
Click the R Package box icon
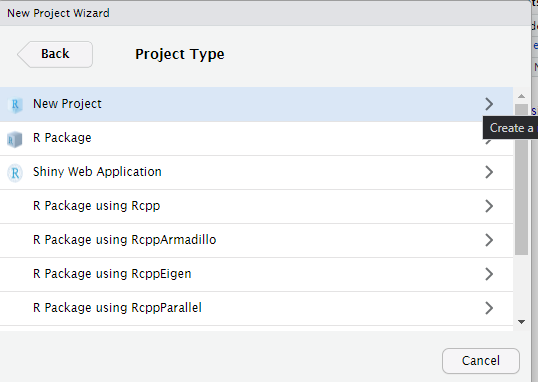click(x=14, y=139)
